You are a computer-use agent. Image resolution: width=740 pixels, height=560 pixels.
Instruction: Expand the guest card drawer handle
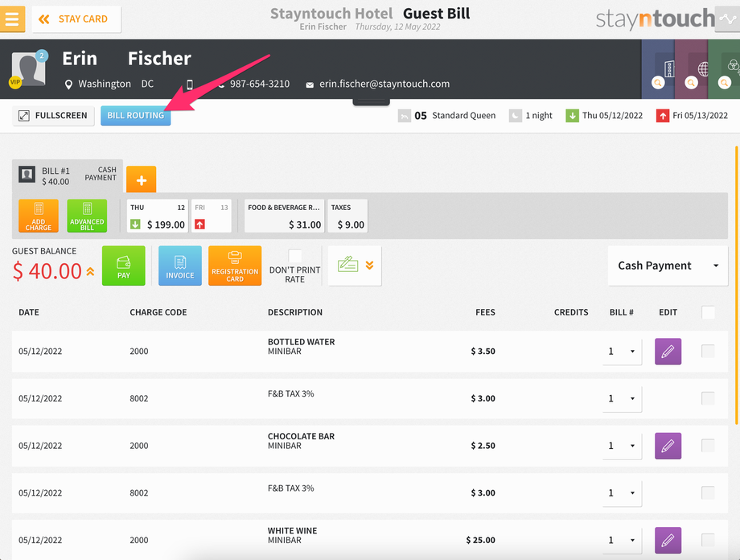372,102
